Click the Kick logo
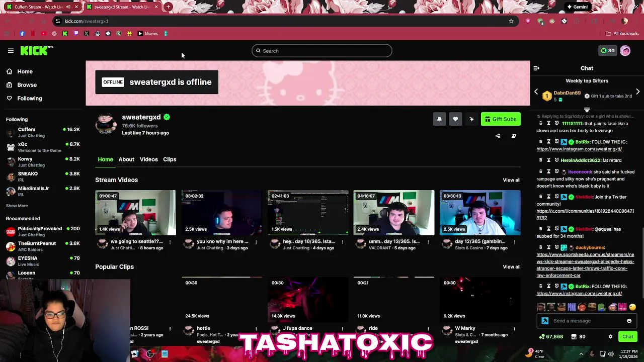The image size is (644, 362). (x=36, y=50)
